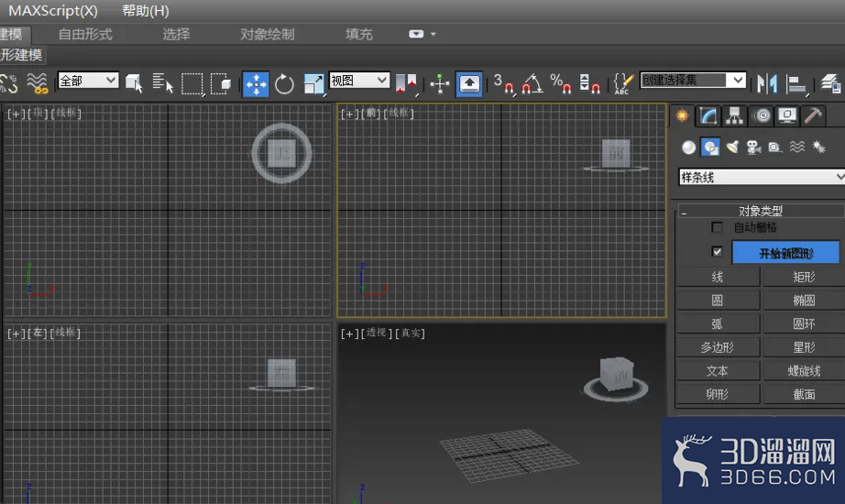The height and width of the screenshot is (504, 845).
Task: Switch to the Motion command panel tab
Action: coord(762,115)
